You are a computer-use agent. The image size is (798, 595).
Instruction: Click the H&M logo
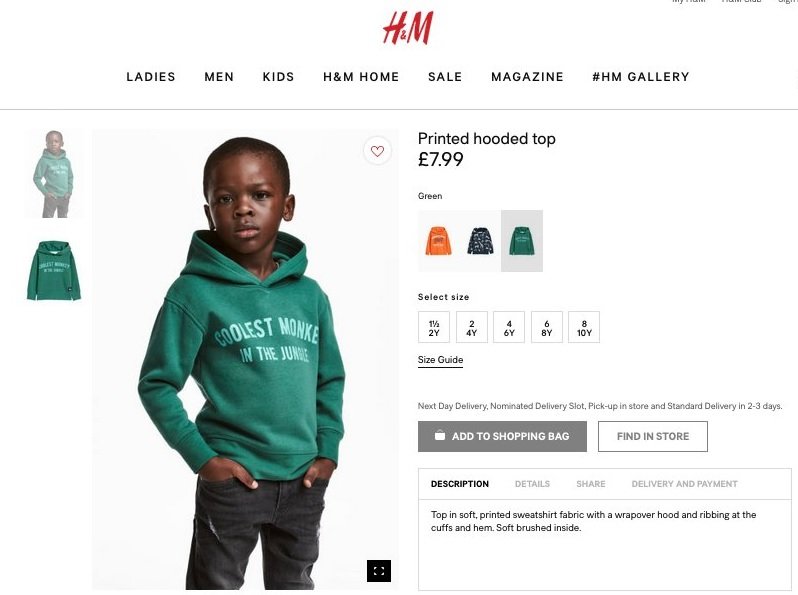click(x=408, y=28)
